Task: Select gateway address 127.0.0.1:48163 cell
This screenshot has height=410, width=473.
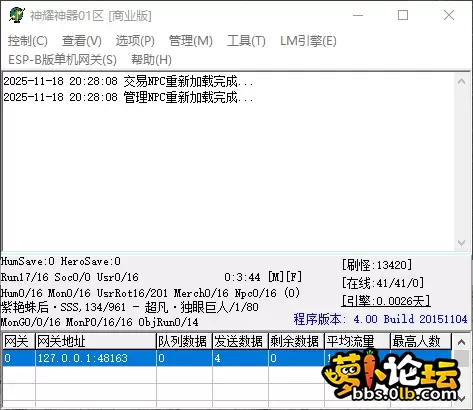Action: [96, 358]
